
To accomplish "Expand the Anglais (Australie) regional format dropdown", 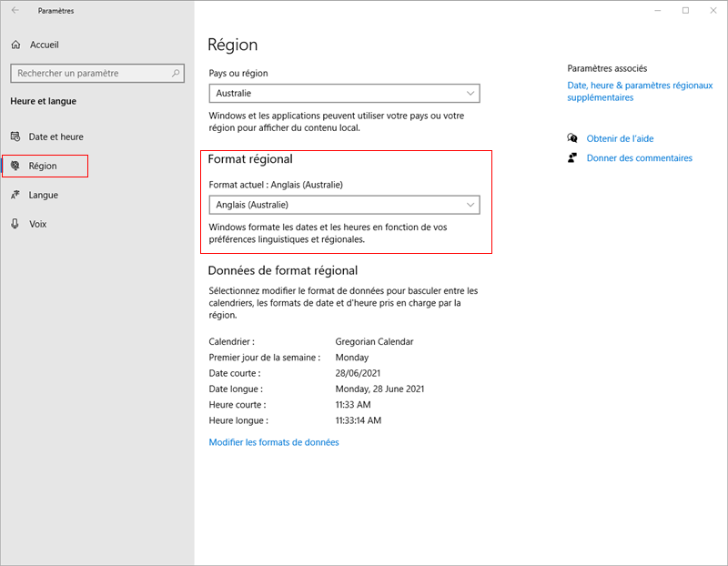I will [x=344, y=205].
